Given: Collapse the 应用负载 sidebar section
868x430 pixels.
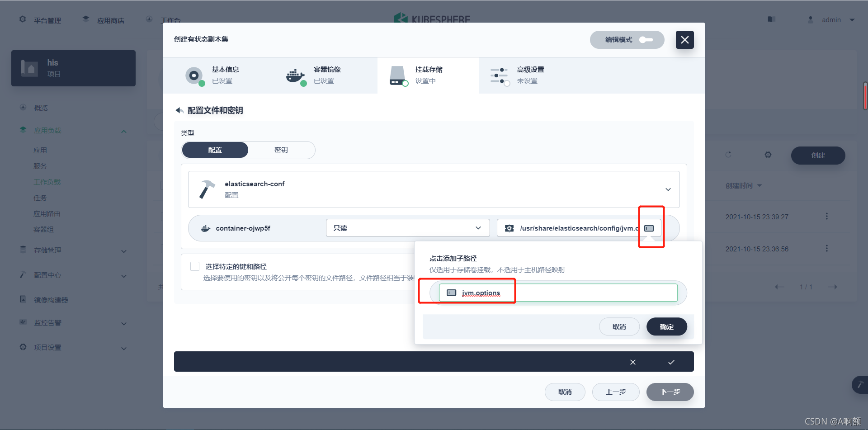Looking at the screenshot, I should pyautogui.click(x=123, y=131).
